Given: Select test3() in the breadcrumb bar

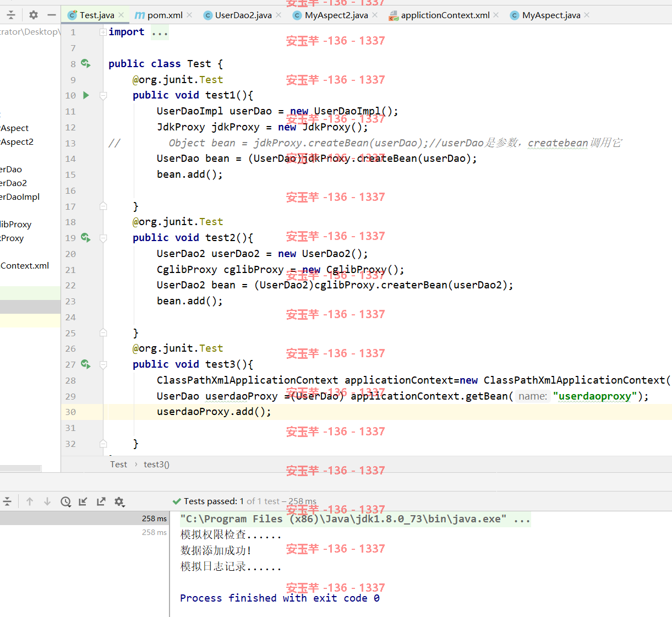Looking at the screenshot, I should (156, 465).
